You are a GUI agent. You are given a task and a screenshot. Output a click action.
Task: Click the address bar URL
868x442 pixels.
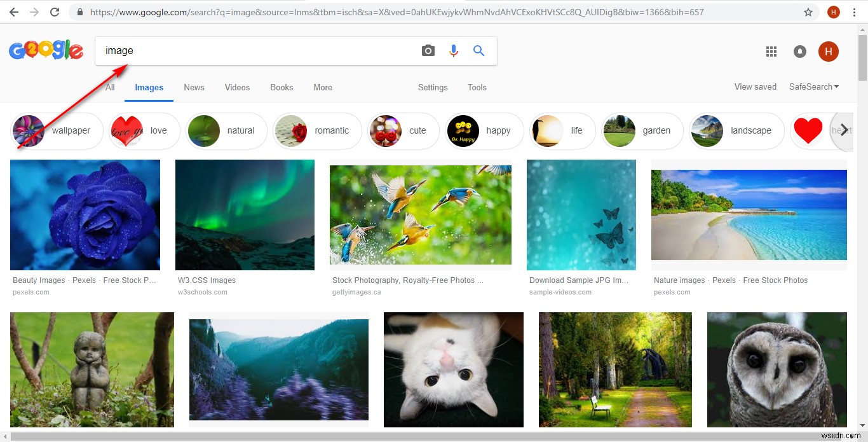point(397,12)
